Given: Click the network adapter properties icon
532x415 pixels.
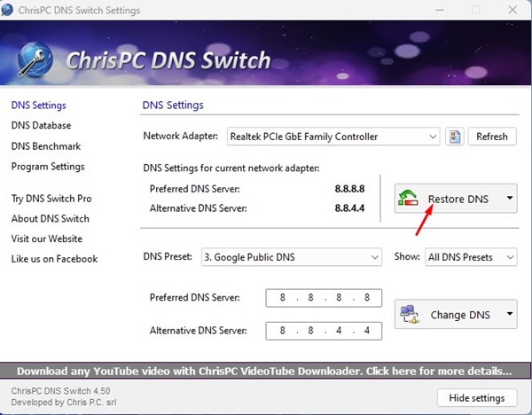Looking at the screenshot, I should 455,137.
